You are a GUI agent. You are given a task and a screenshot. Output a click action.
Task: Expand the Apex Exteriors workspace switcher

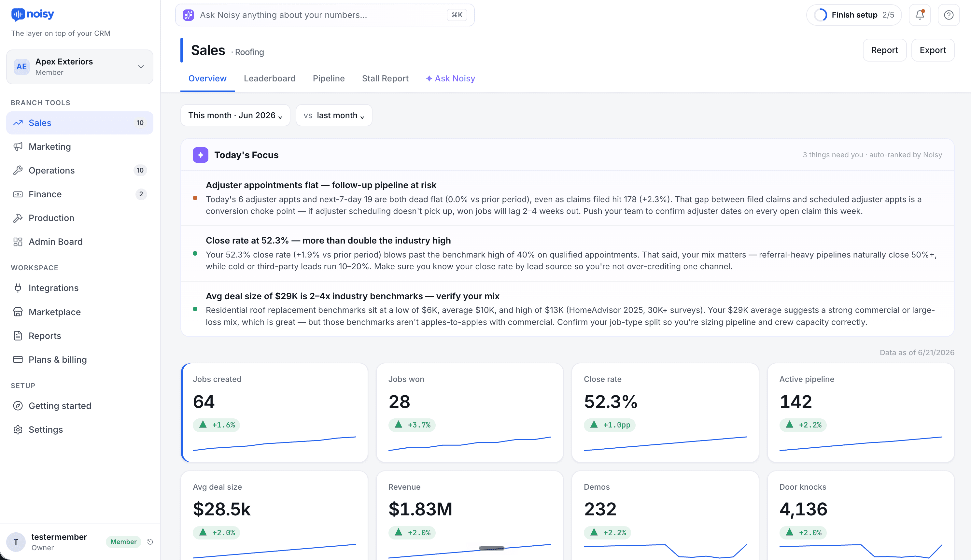79,67
